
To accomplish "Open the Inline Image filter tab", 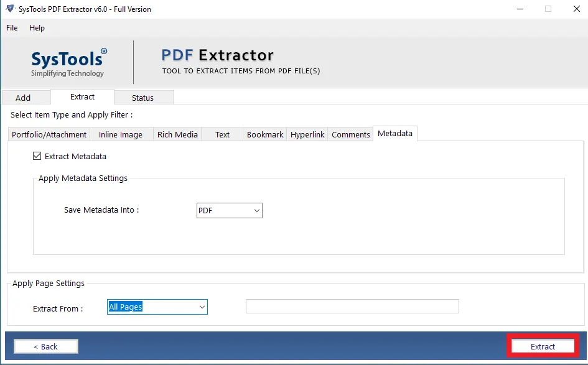I will click(121, 134).
